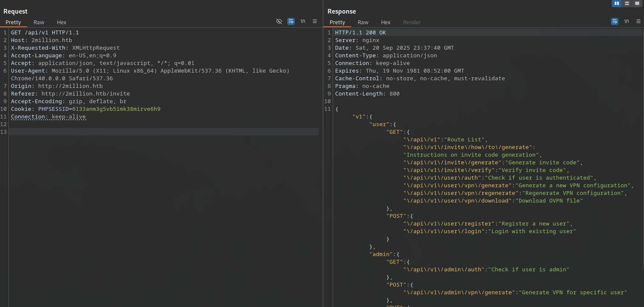Image resolution: width=644 pixels, height=307 pixels.
Task: Open Response panel hamburger options menu
Action: click(x=638, y=21)
